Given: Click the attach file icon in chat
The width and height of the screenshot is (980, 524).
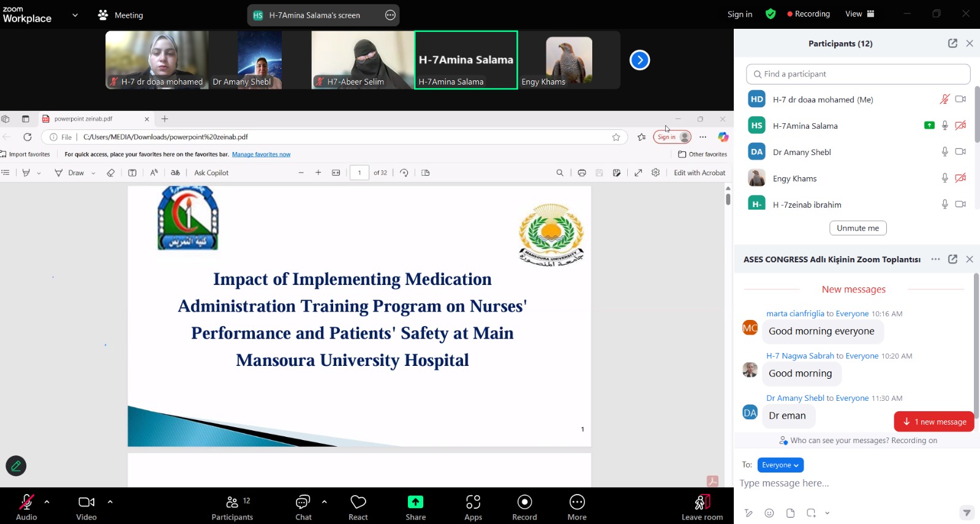Looking at the screenshot, I should click(790, 513).
